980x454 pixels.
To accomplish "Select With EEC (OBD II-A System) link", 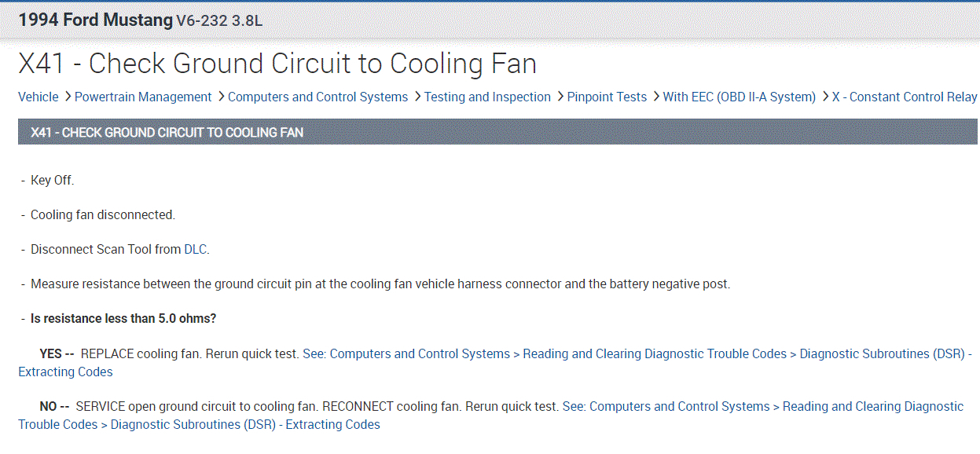I will 740,97.
